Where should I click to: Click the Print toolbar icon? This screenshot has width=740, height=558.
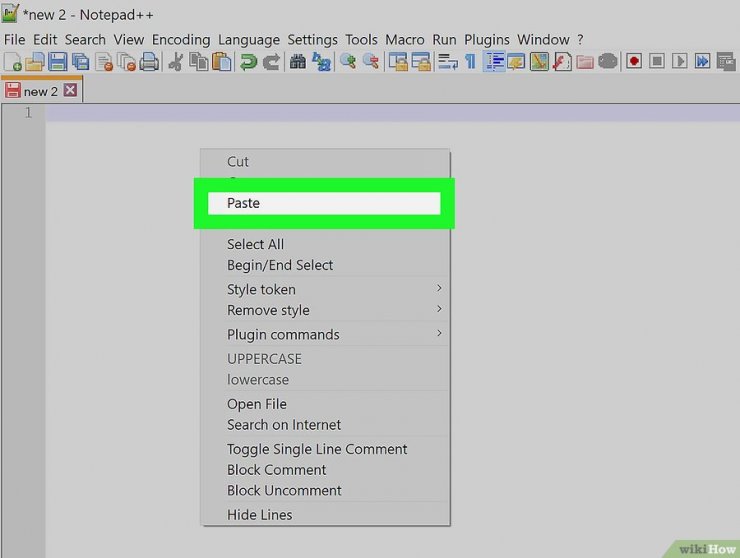pos(149,62)
